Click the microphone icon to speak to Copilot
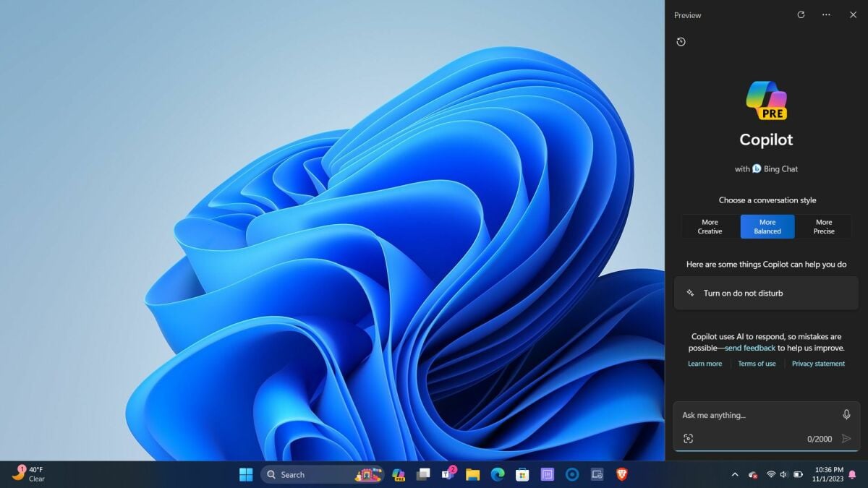Image resolution: width=868 pixels, height=488 pixels. tap(845, 414)
